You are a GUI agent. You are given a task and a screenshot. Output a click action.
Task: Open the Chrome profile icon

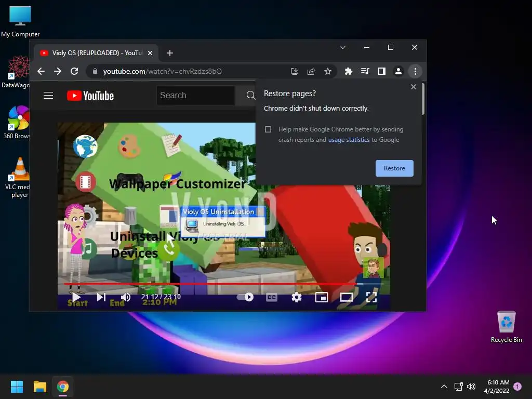pyautogui.click(x=398, y=71)
